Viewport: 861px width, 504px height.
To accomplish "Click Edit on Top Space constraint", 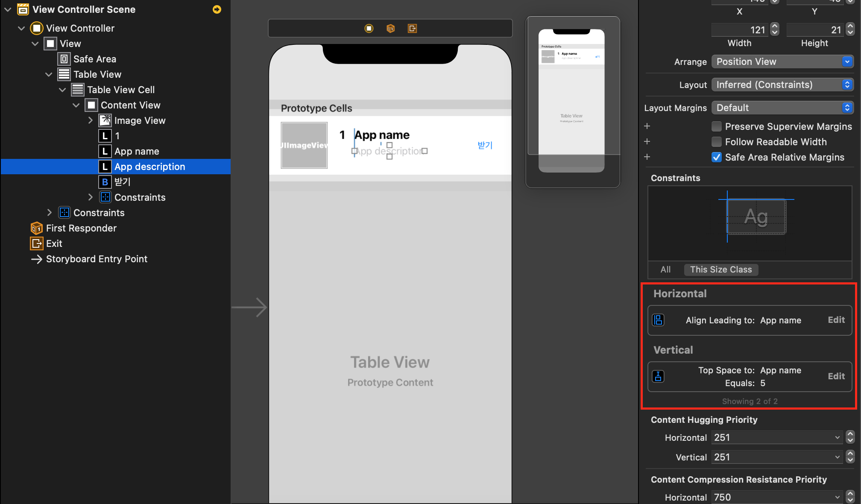I will point(836,376).
